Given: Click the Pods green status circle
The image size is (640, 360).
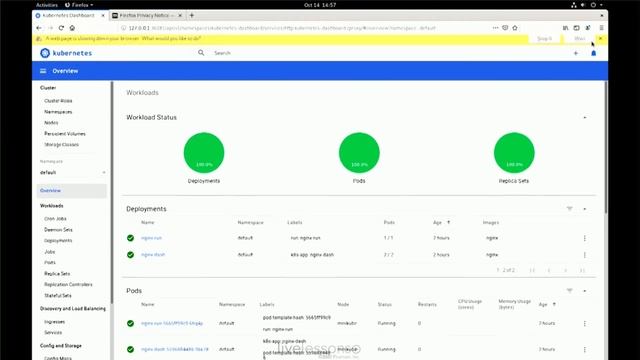Looking at the screenshot, I should [359, 153].
